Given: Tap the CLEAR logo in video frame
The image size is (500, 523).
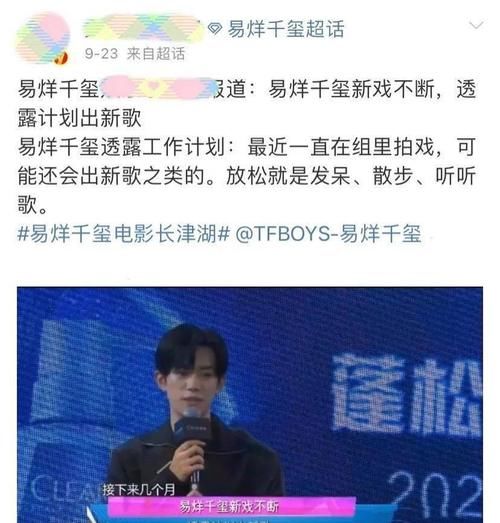Looking at the screenshot, I should coord(65,489).
